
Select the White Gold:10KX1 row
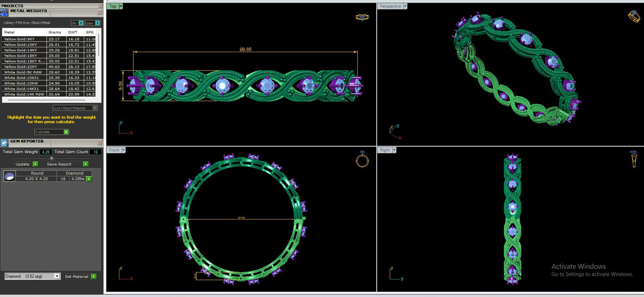point(49,78)
